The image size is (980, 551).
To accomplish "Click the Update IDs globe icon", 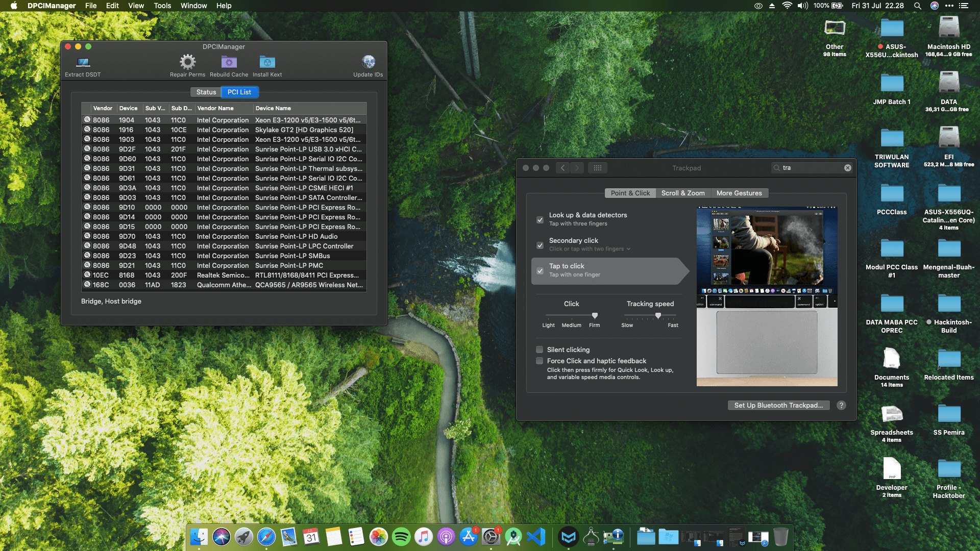I will 368,62.
